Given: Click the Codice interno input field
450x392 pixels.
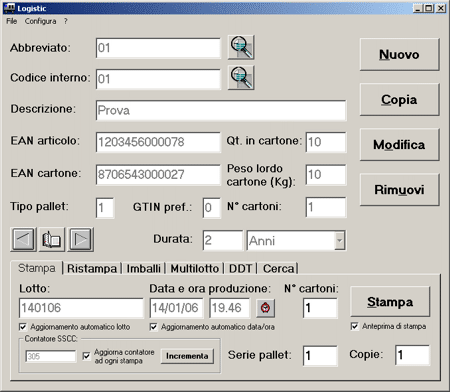Looking at the screenshot, I should tap(158, 79).
